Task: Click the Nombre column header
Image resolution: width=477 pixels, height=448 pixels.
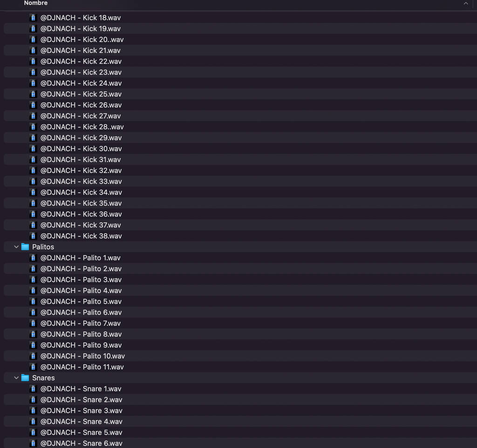Action: (x=35, y=3)
